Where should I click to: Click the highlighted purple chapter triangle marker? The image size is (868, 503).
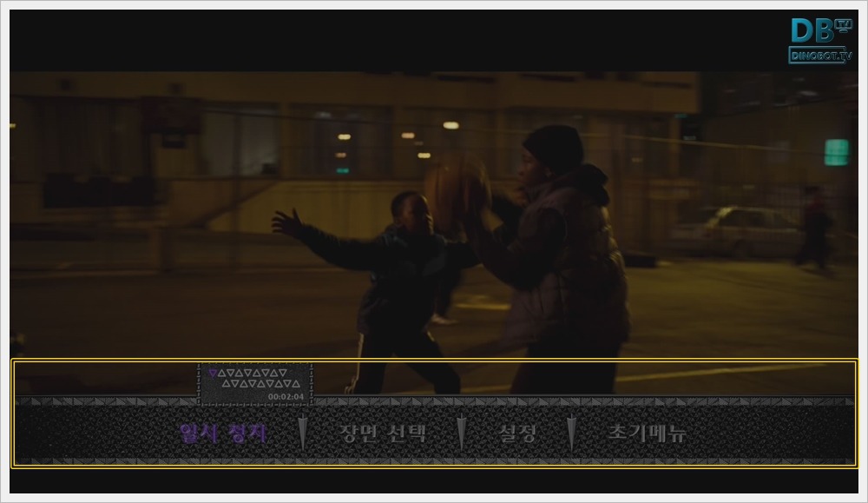[213, 374]
